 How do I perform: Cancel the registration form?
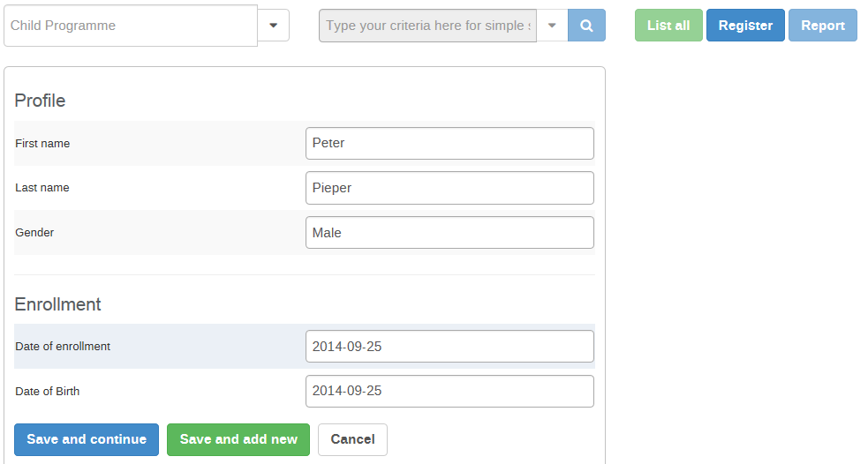tap(352, 439)
